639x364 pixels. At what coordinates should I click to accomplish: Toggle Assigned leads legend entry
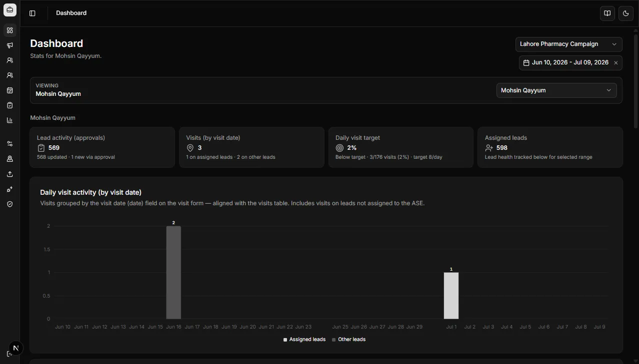[304, 340]
